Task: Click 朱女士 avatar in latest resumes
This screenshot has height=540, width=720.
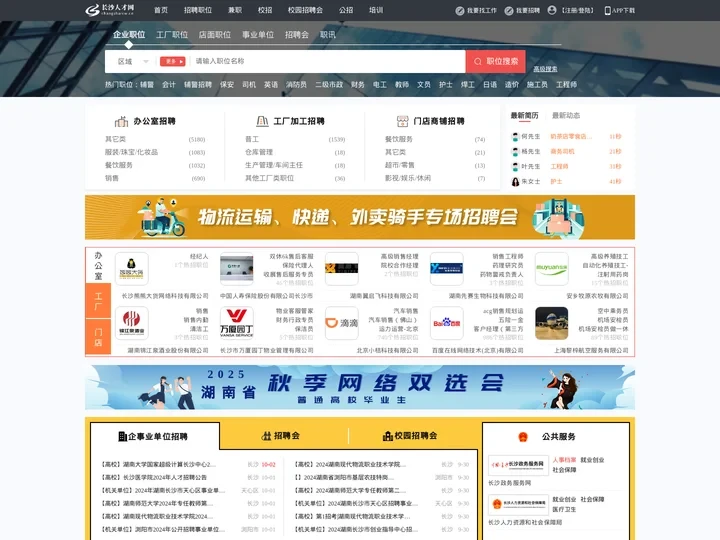Action: coord(515,181)
